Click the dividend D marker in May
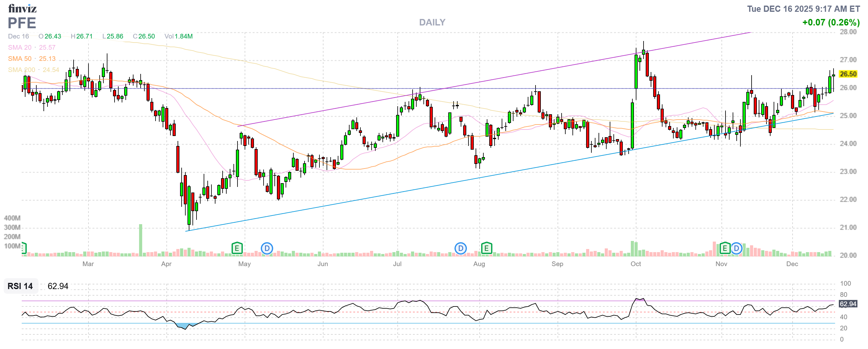The image size is (868, 349). [267, 249]
